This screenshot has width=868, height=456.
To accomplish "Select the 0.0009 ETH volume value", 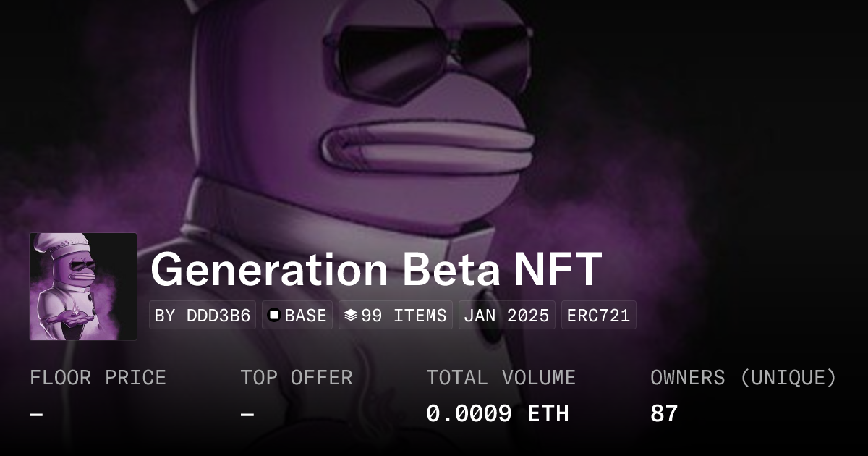I will click(497, 414).
